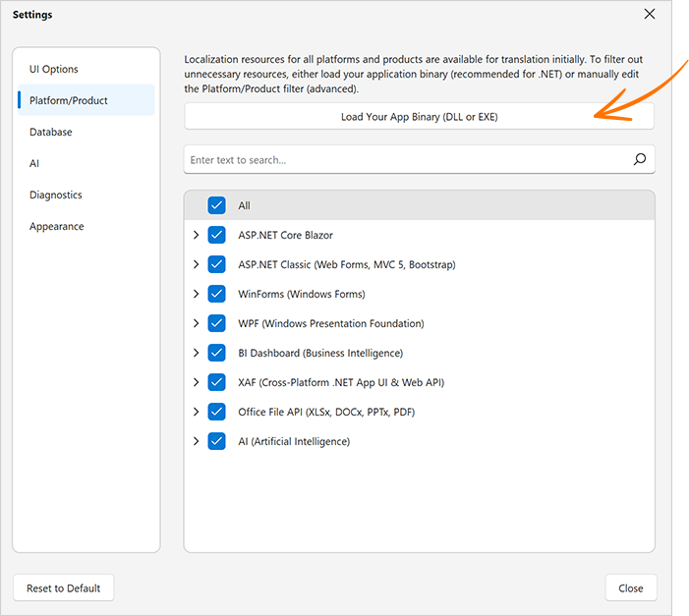689x616 pixels.
Task: Toggle the AI (Artificial Intelligence) checkbox
Action: [x=216, y=441]
